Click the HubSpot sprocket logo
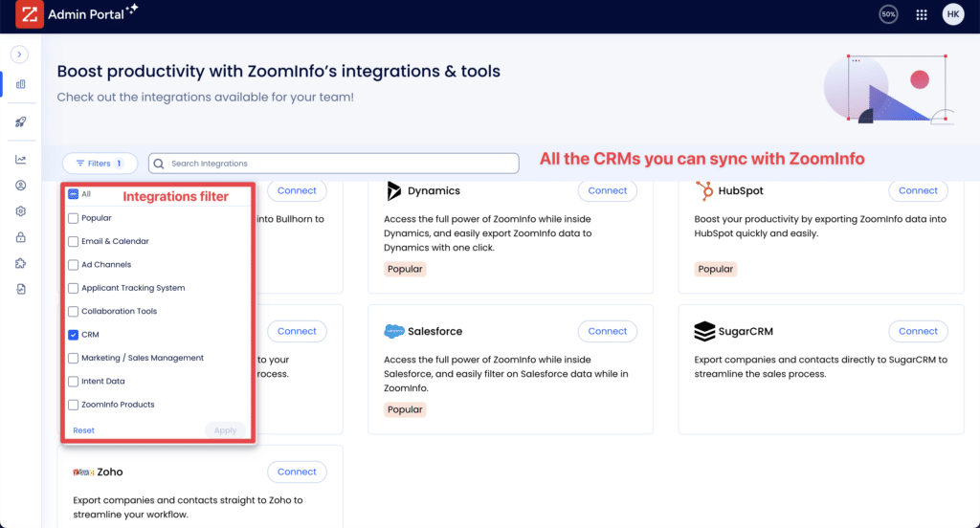The image size is (980, 528). click(x=704, y=190)
